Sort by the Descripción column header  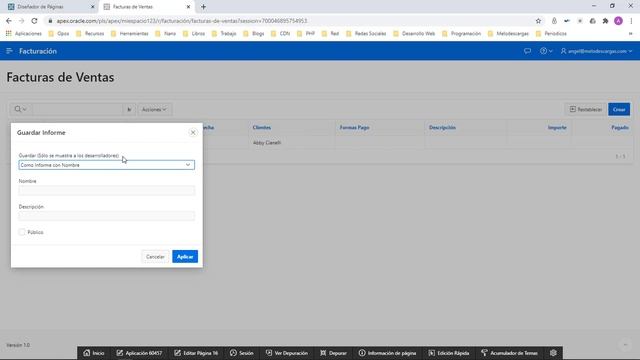coord(442,128)
